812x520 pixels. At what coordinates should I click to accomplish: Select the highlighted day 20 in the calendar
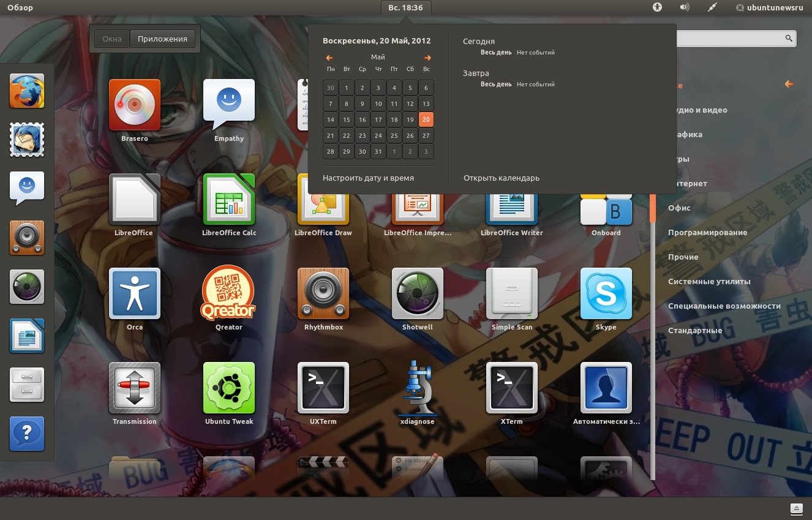tap(426, 119)
